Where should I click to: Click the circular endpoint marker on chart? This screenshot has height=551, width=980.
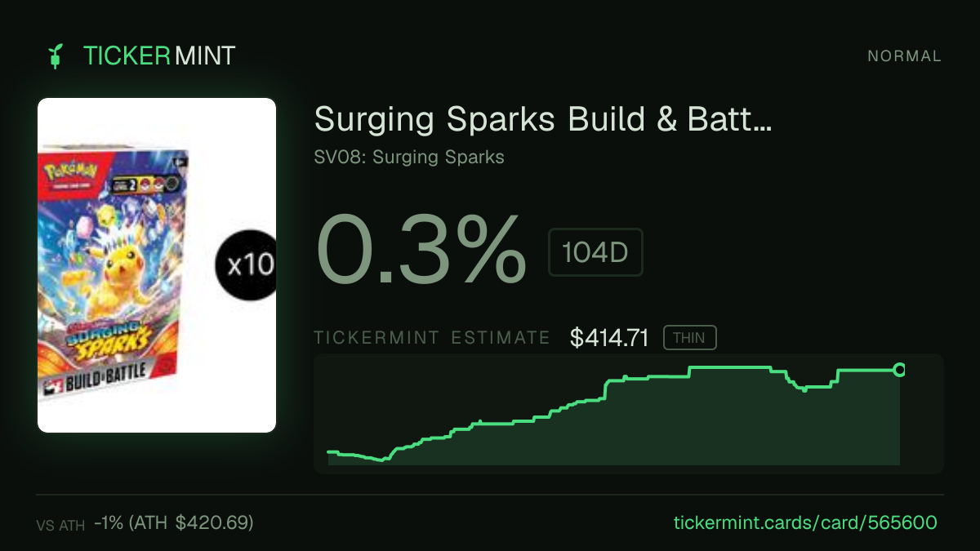[899, 370]
